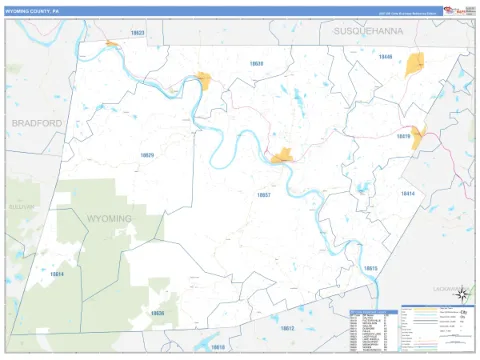Click ZIP code label 18446
480x360 pixels.
pyautogui.click(x=385, y=57)
